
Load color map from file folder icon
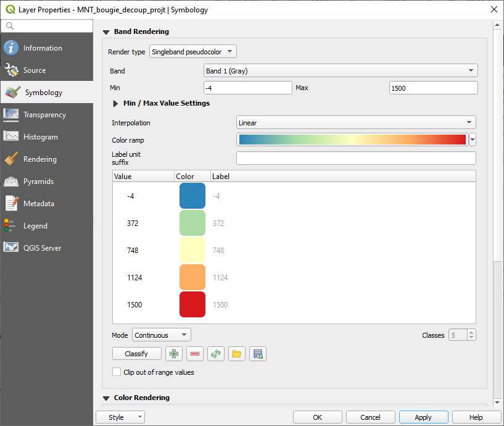coord(237,354)
